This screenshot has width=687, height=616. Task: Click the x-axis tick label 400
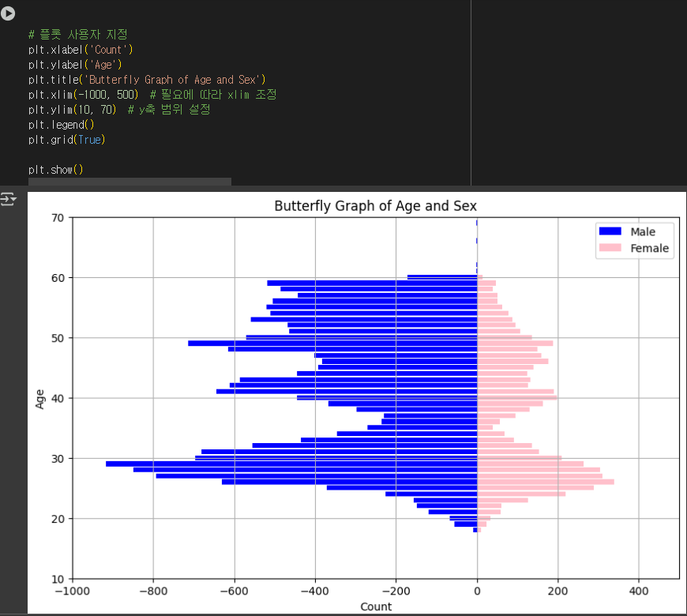tap(639, 592)
